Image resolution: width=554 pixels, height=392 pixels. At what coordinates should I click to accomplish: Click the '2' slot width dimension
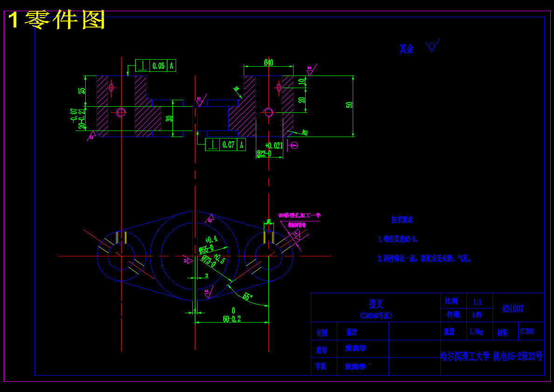tap(207, 275)
